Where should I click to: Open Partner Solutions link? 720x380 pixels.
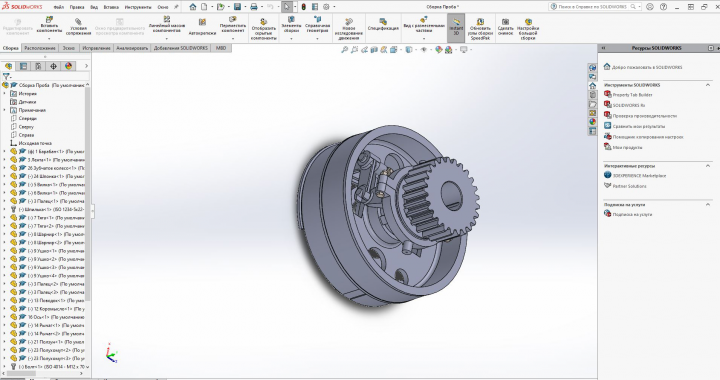(x=630, y=186)
